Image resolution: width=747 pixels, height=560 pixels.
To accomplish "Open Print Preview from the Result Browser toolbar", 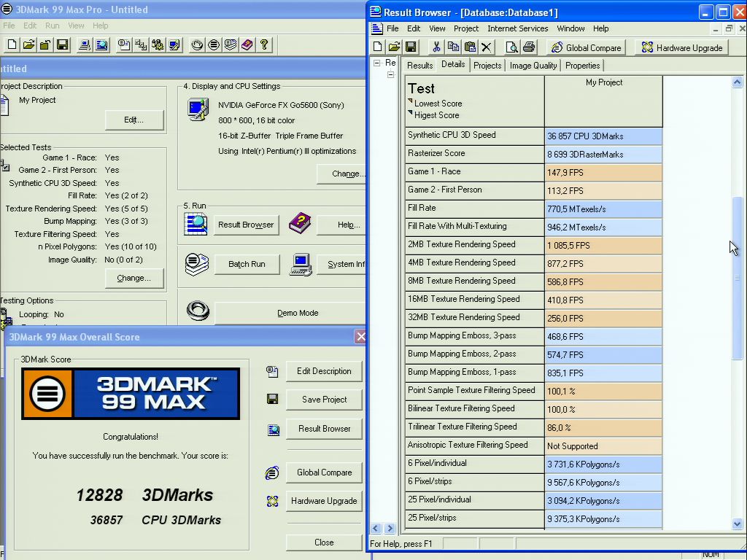I will pyautogui.click(x=511, y=47).
